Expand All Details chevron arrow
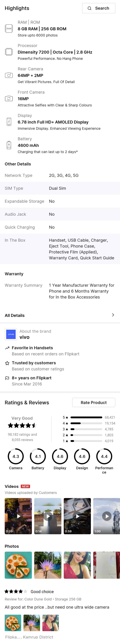The image size is (120, 644). (113, 315)
